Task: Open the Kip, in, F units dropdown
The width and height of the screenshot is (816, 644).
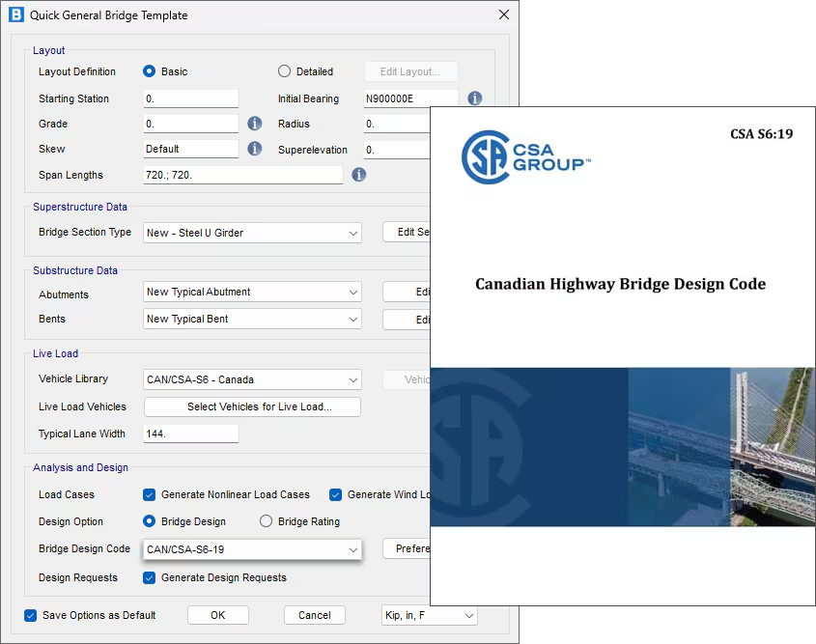Action: tap(430, 615)
